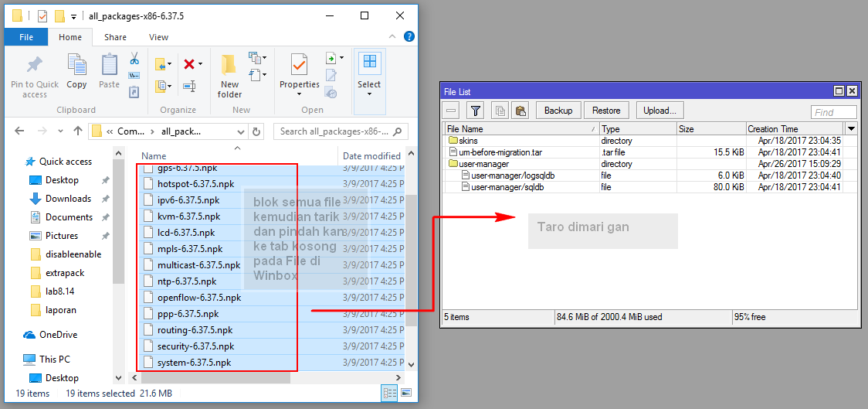Create a New folder from ribbon
Image resolution: width=868 pixels, height=409 pixels.
[x=229, y=77]
